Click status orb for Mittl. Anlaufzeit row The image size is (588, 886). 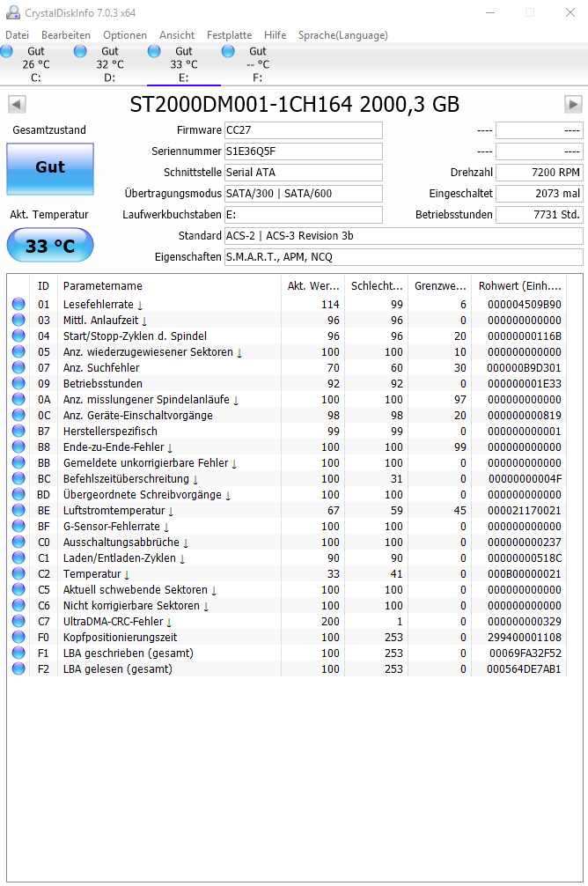pyautogui.click(x=18, y=320)
